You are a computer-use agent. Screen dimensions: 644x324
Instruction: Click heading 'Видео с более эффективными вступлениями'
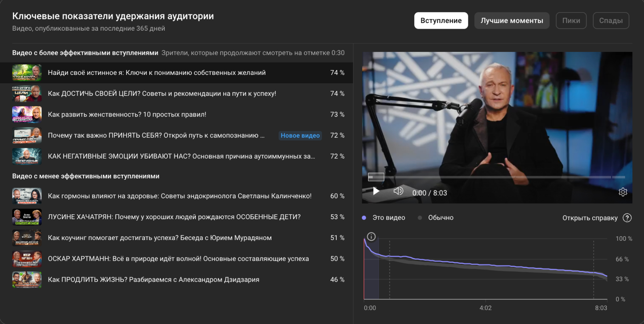[x=85, y=53]
